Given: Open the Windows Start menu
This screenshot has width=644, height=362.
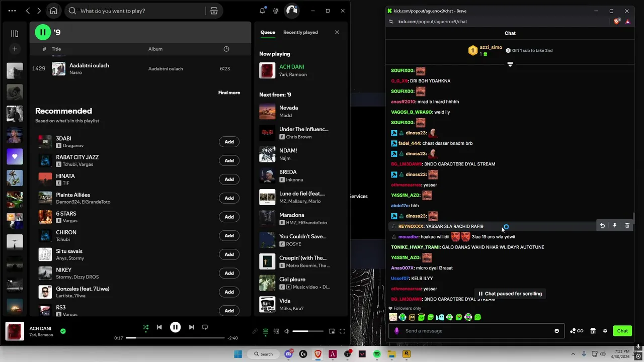Looking at the screenshot, I should tap(238, 354).
